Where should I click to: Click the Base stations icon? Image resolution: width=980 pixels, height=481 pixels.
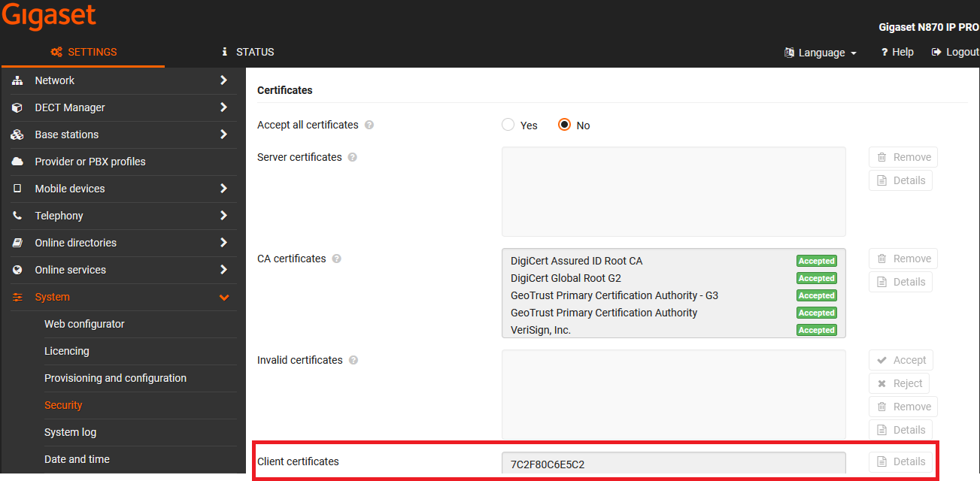[x=17, y=135]
